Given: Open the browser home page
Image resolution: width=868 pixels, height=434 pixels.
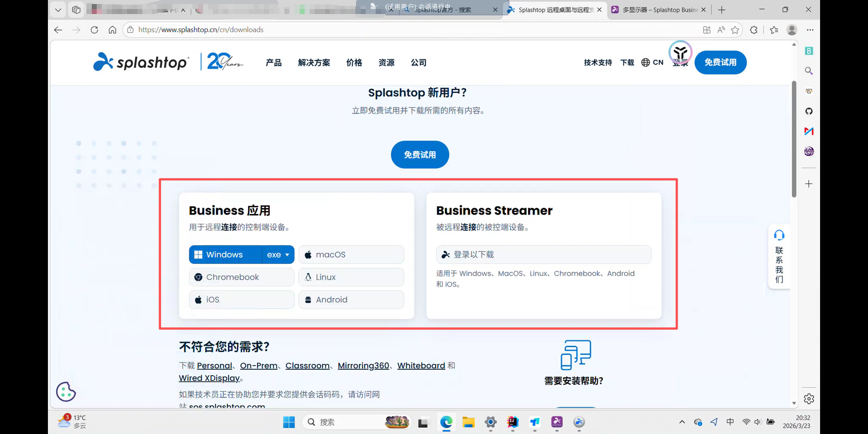Looking at the screenshot, I should point(112,30).
